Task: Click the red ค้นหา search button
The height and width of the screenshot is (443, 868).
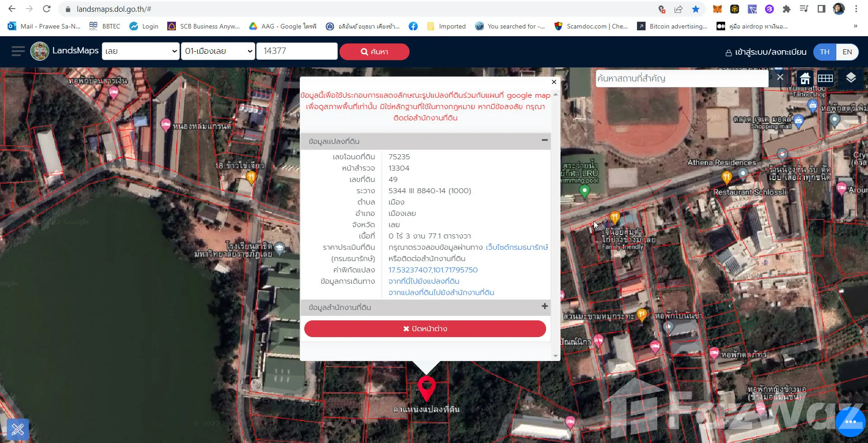Action: tap(374, 52)
